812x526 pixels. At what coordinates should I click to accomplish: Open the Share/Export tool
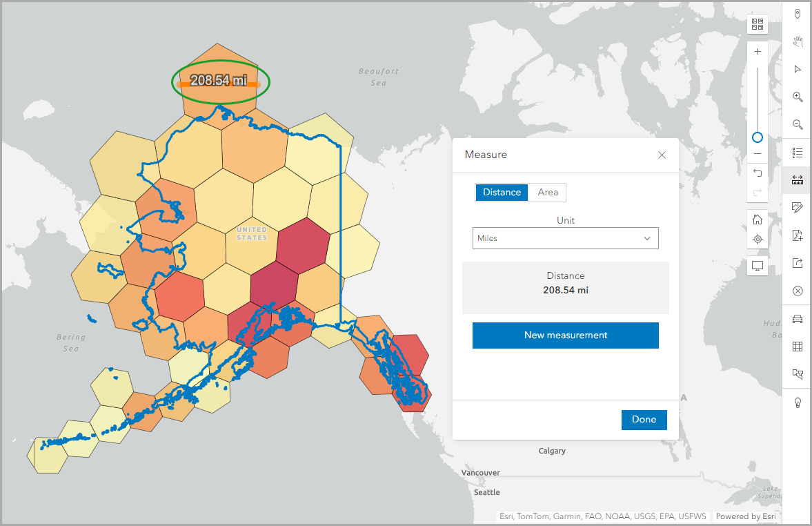[x=798, y=263]
